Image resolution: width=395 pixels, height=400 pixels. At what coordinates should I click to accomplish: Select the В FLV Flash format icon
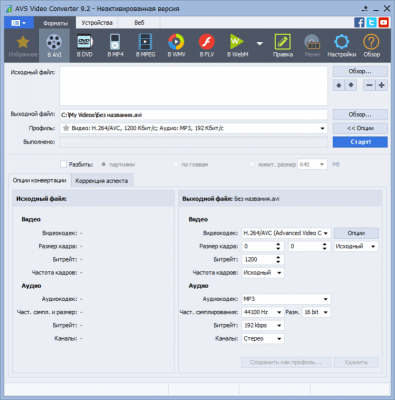point(207,45)
